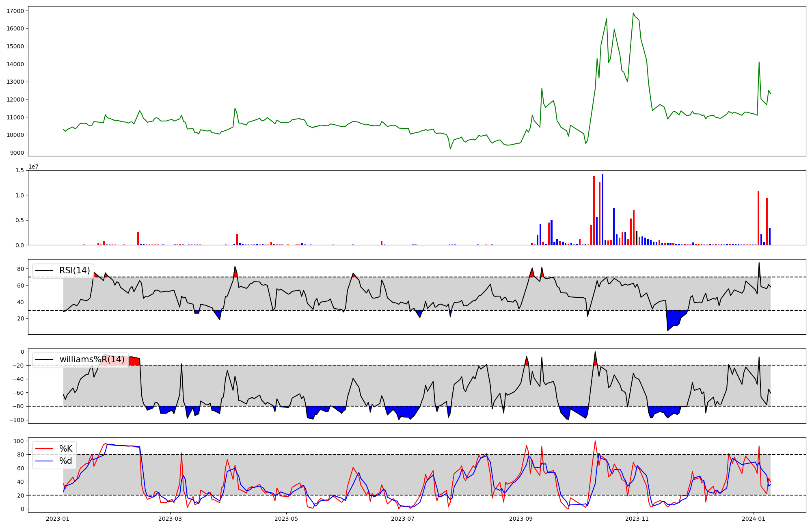Click the 2023-01 x-axis tick label
Image resolution: width=812 pixels, height=528 pixels.
pyautogui.click(x=57, y=518)
